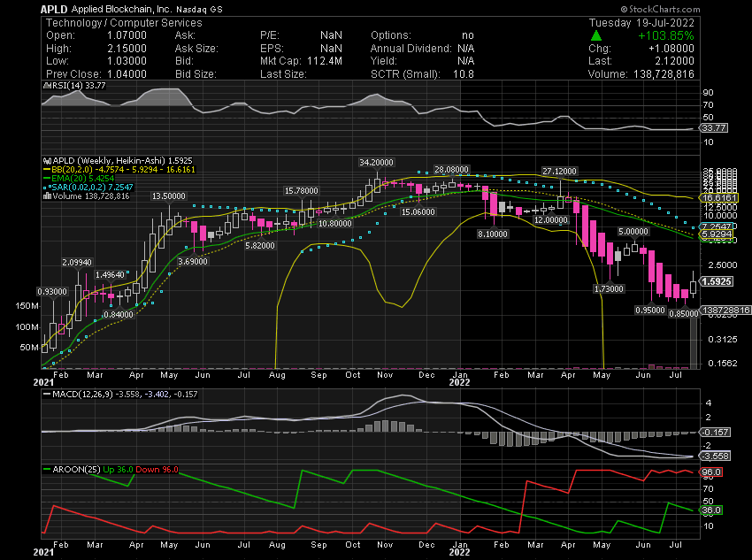Click the 13.50000 price label

click(x=169, y=196)
